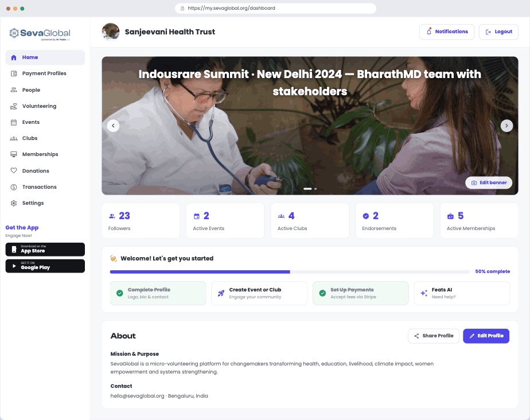Click the Notifications bell icon

tap(428, 32)
